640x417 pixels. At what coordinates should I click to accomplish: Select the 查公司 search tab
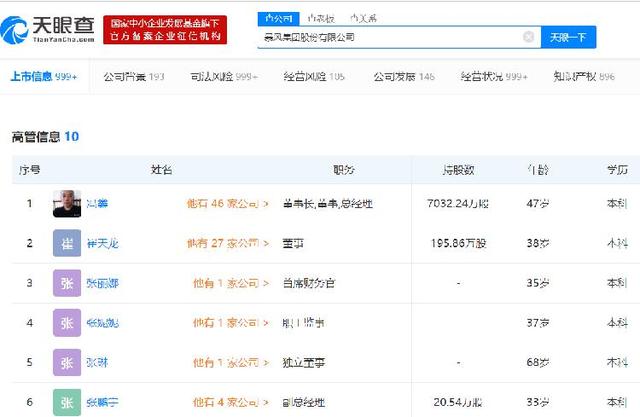[278, 18]
